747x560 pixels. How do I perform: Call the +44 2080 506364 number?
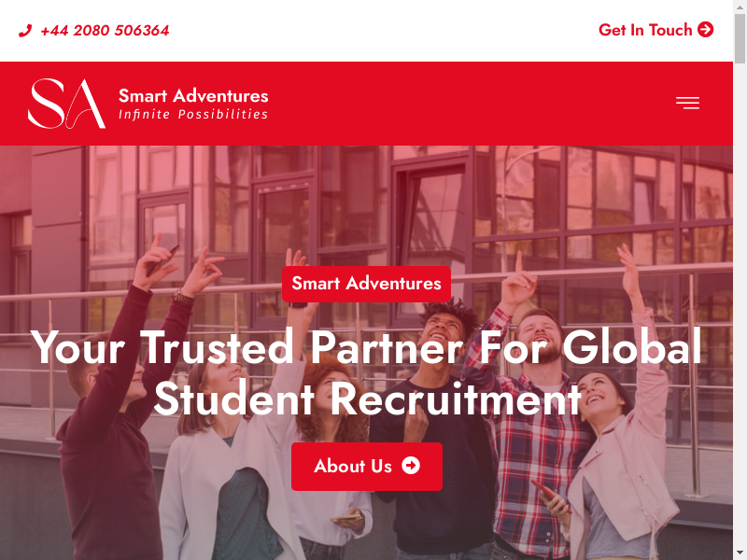[105, 31]
